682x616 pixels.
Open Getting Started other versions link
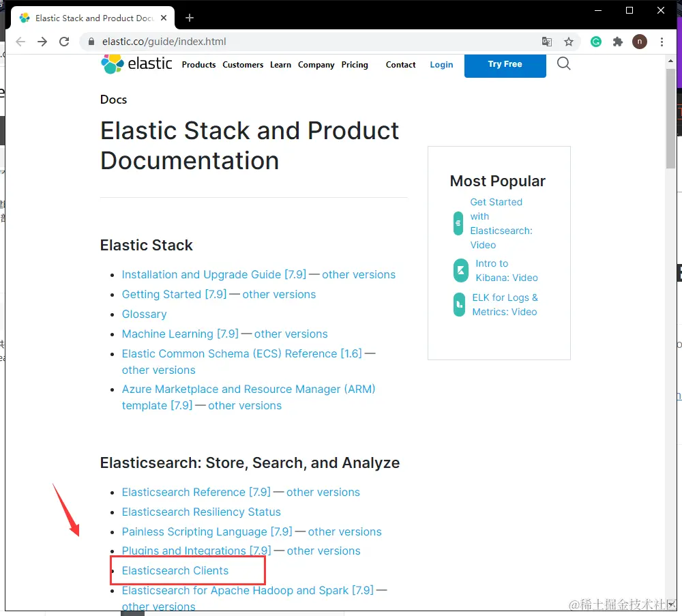coord(279,294)
